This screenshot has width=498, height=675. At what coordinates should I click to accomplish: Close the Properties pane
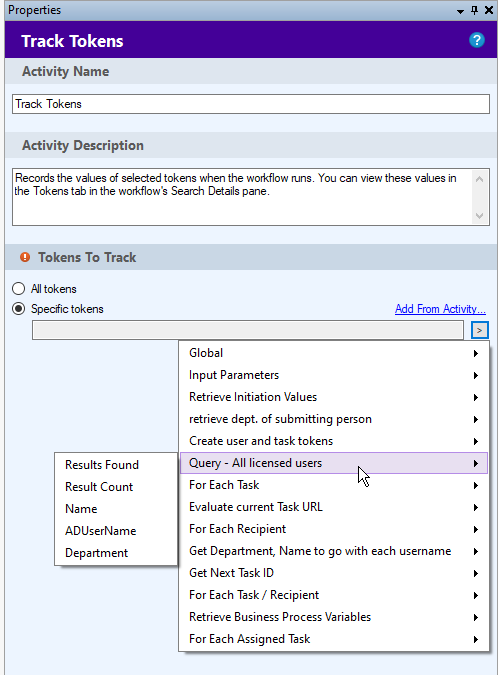pyautogui.click(x=489, y=10)
